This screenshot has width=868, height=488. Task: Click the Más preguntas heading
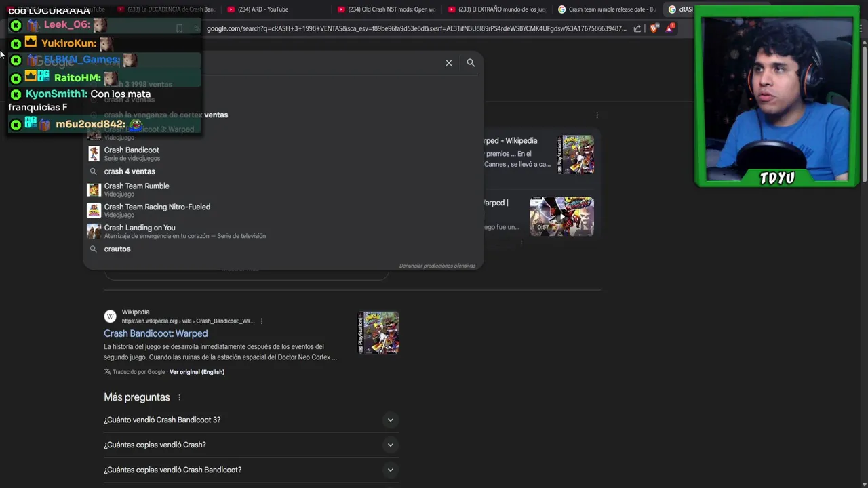coord(137,397)
